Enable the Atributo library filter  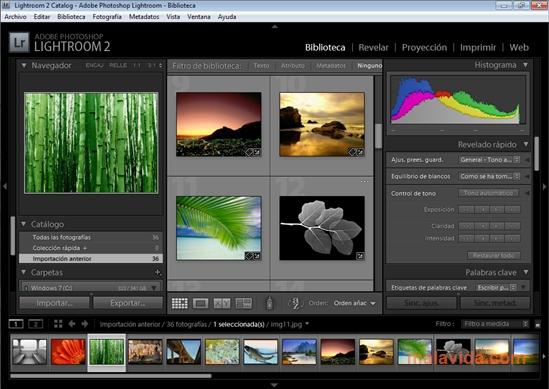(293, 65)
